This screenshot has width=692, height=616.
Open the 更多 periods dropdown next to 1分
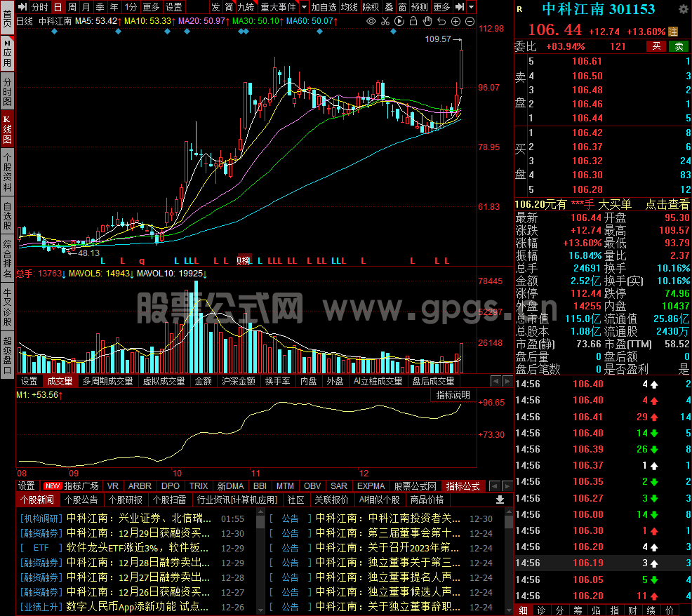(x=151, y=7)
